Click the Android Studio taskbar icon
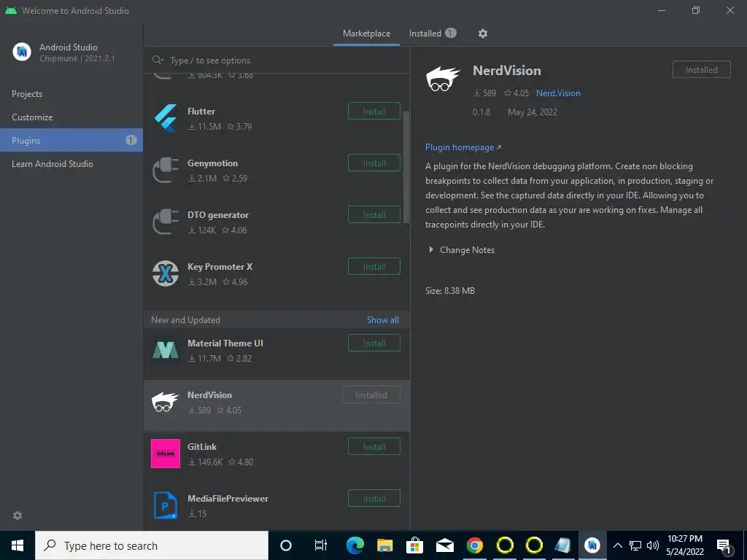 point(592,545)
